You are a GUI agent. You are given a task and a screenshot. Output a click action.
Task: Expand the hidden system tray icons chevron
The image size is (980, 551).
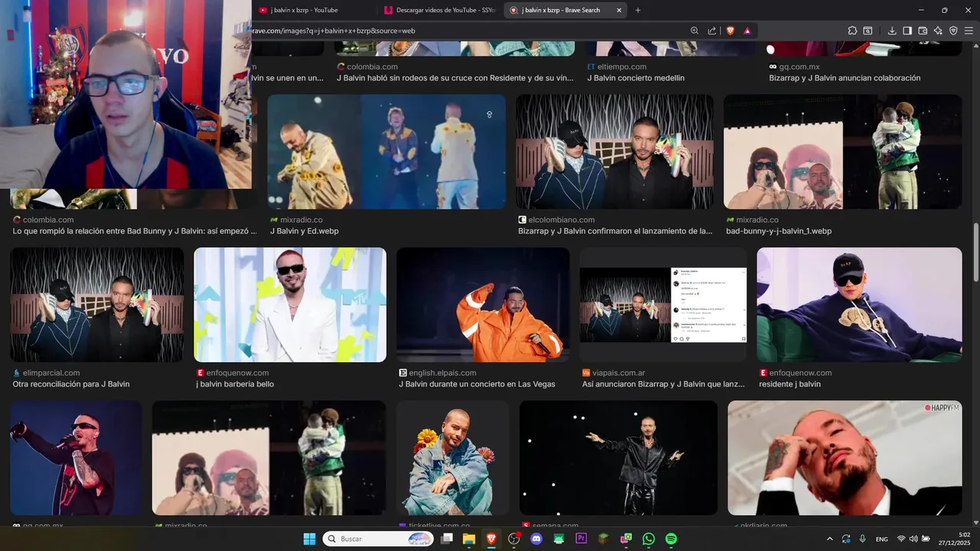pos(829,539)
